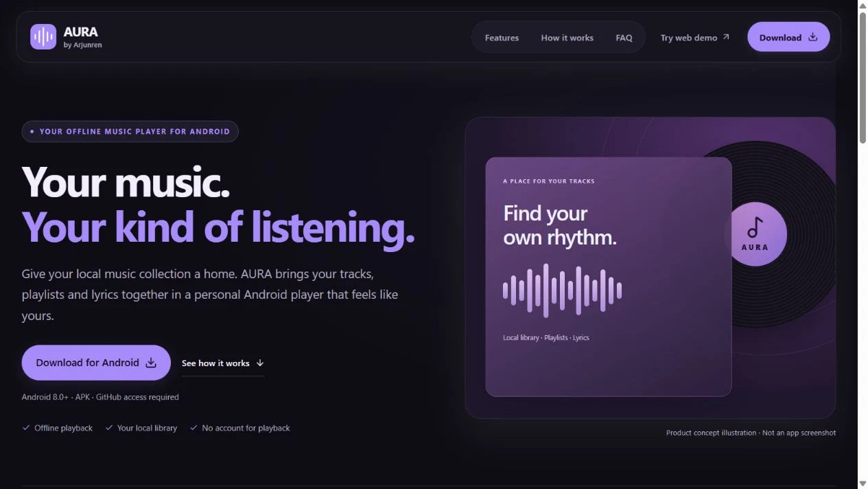
Task: Click the scrollbar up arrow
Action: (863, 5)
